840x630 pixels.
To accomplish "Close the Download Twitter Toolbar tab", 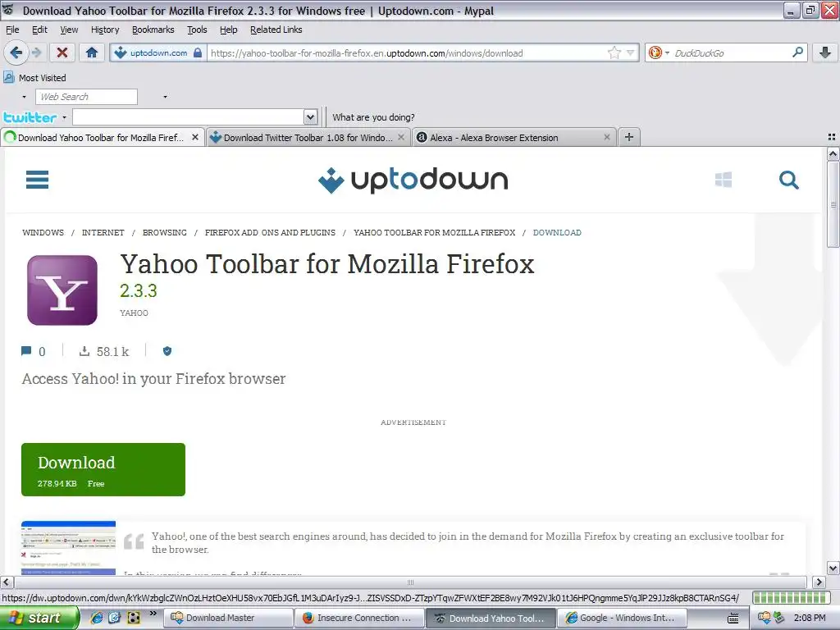I will [x=400, y=137].
